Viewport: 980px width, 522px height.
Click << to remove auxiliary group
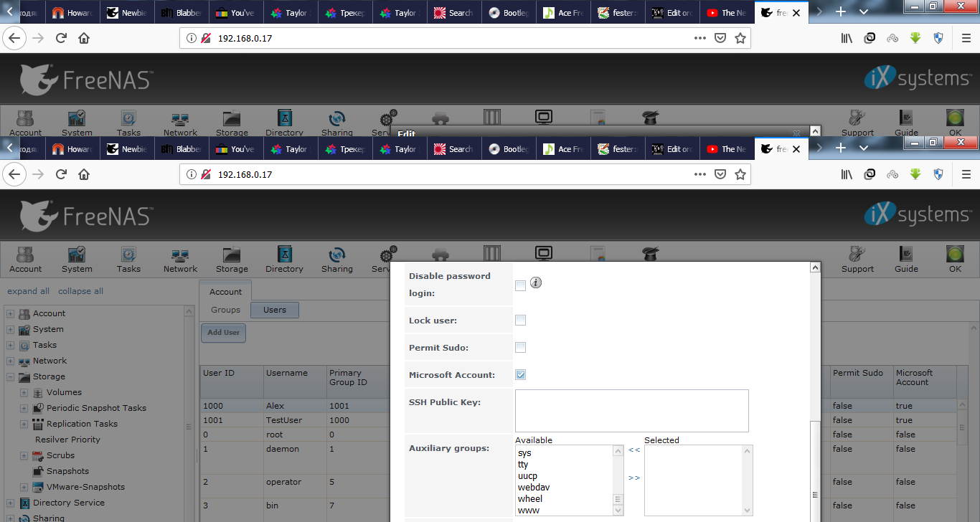click(x=634, y=450)
